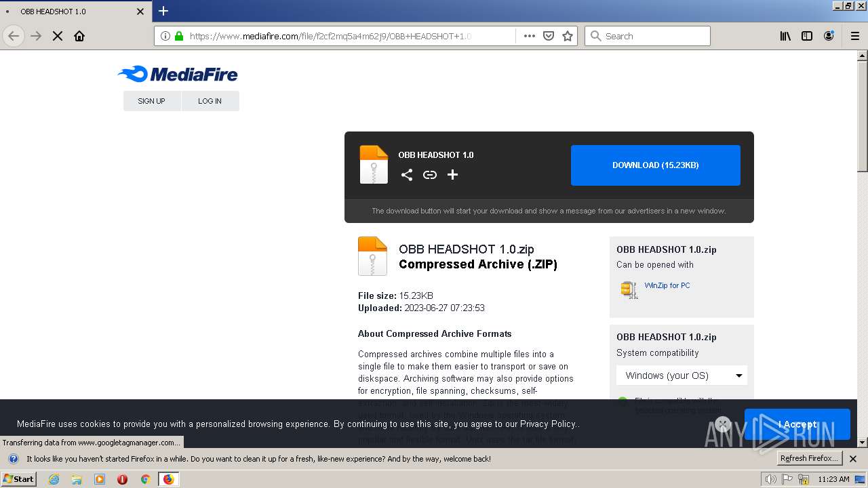Viewport: 868px width, 488px height.
Task: Click the orange zip icon in dark panel
Action: tap(374, 165)
